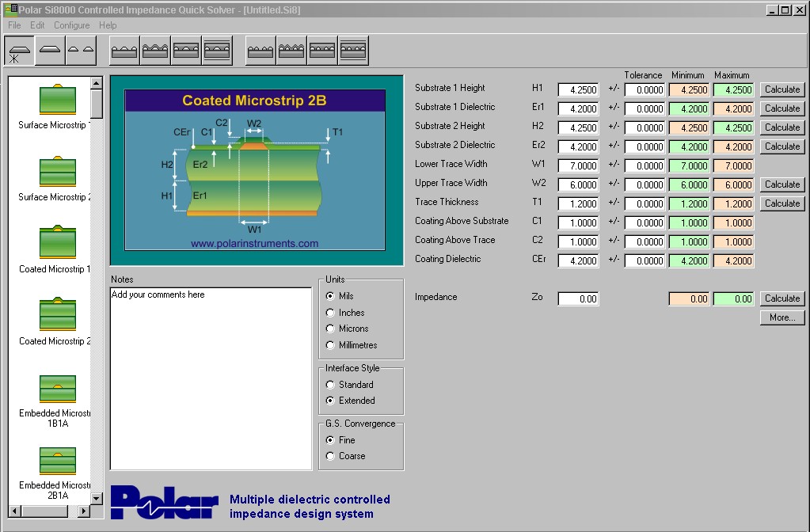Click the Polar logo graphic
The image size is (810, 532).
click(164, 503)
